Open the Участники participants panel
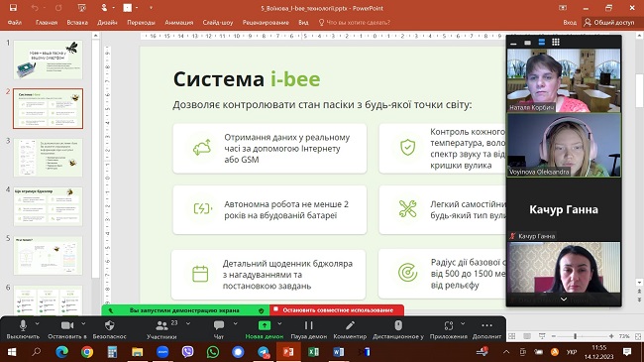 point(161,330)
